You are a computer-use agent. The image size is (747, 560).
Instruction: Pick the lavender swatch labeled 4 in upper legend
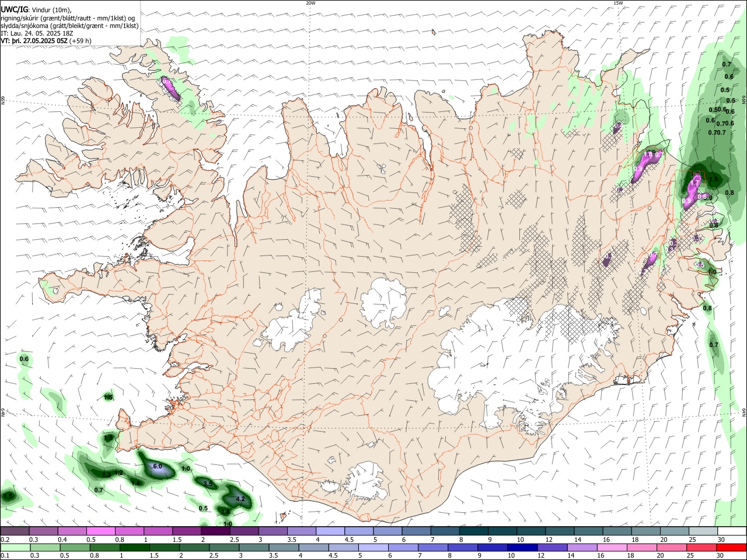(x=330, y=531)
